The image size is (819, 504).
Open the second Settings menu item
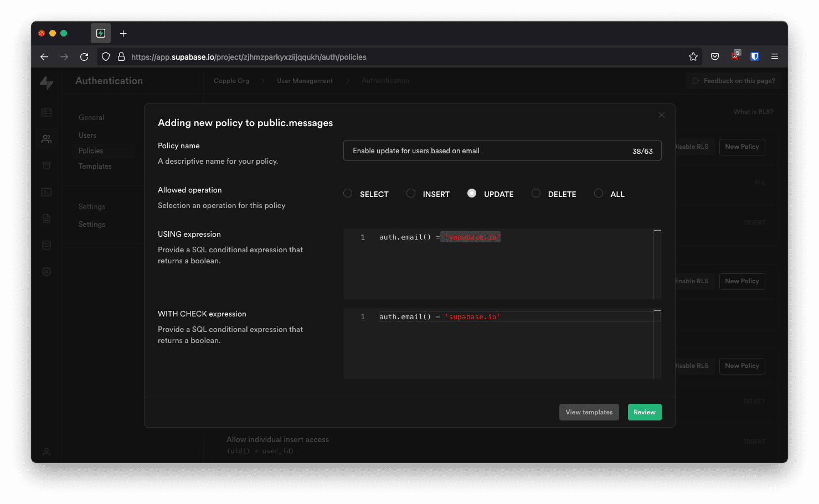92,224
